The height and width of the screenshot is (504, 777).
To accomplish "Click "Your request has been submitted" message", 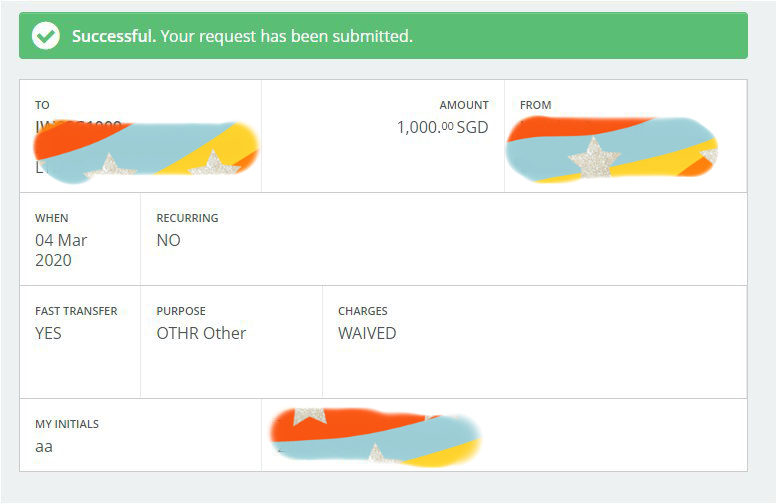I will pos(286,36).
